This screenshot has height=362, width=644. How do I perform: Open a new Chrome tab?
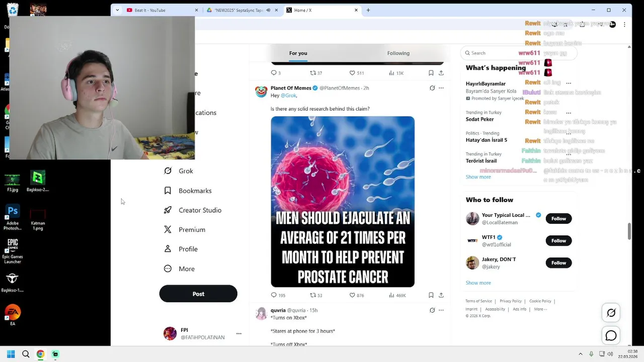click(368, 10)
